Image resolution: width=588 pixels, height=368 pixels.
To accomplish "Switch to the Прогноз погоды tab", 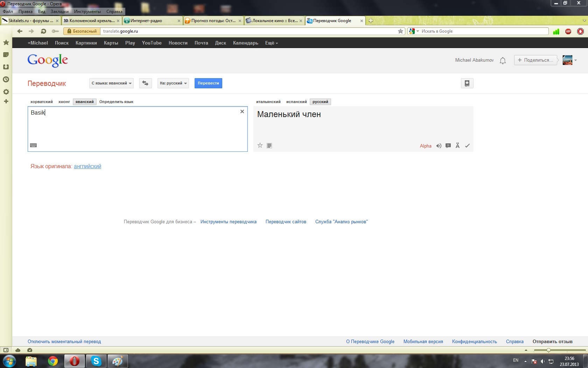I will pyautogui.click(x=213, y=21).
